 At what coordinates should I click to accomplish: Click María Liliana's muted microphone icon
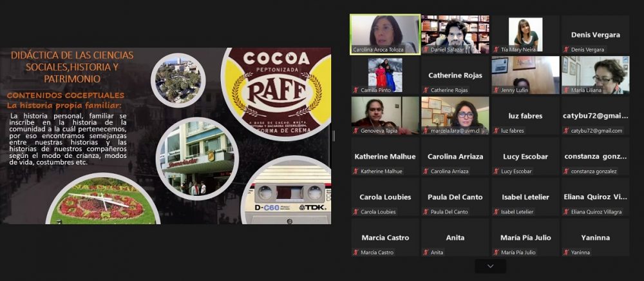click(566, 90)
